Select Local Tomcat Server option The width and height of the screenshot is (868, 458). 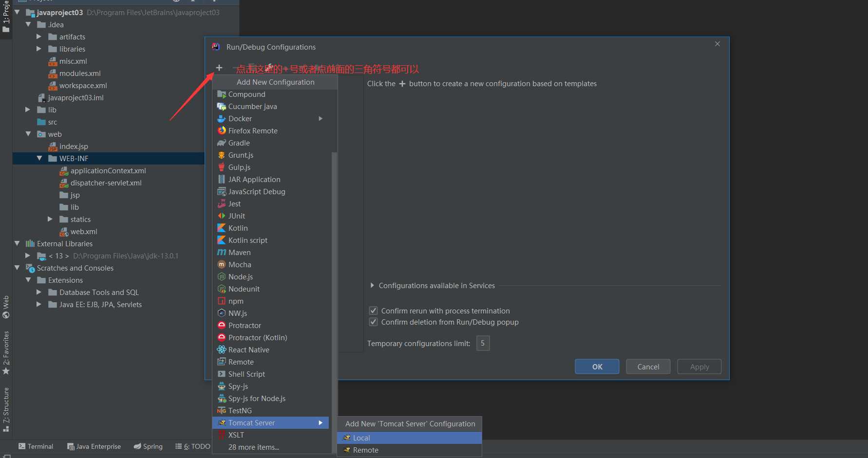(x=409, y=438)
